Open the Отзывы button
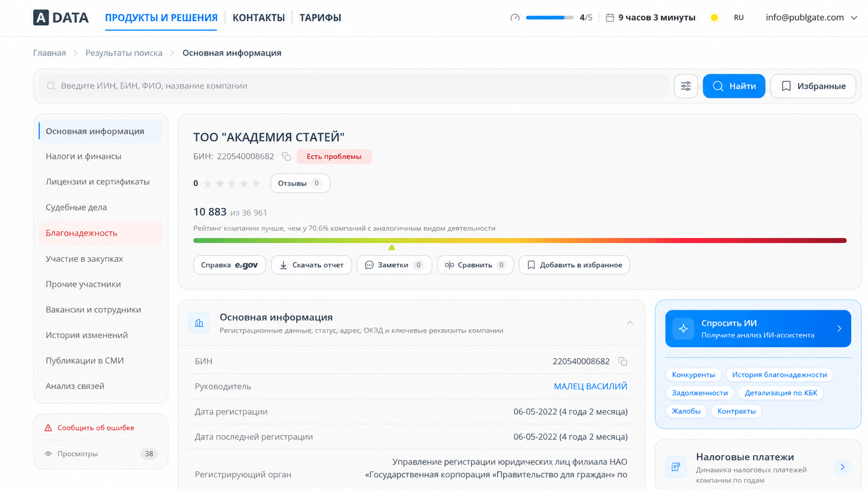 click(x=300, y=183)
